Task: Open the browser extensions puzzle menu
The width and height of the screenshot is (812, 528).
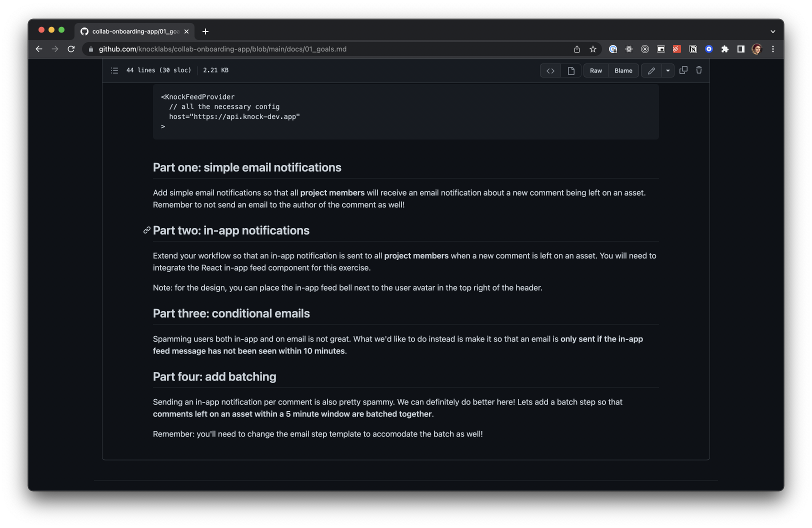Action: (725, 49)
